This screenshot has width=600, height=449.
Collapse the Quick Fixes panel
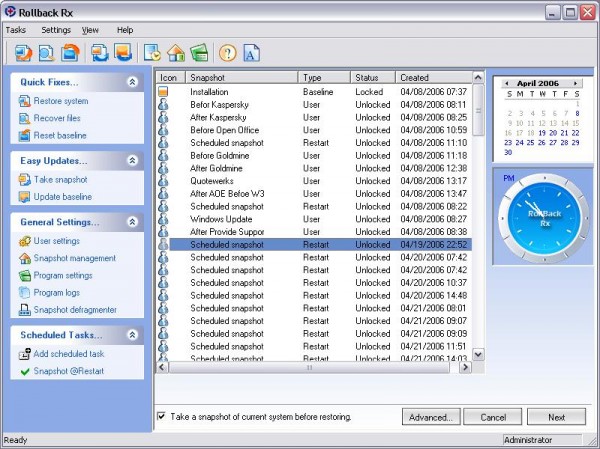click(x=132, y=82)
